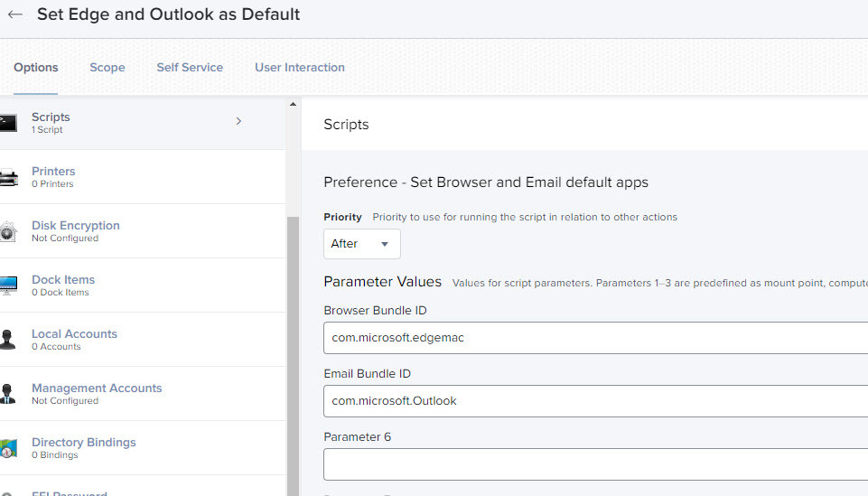Switch to the Self Service tab
Screen dimensions: 868x496
point(190,68)
